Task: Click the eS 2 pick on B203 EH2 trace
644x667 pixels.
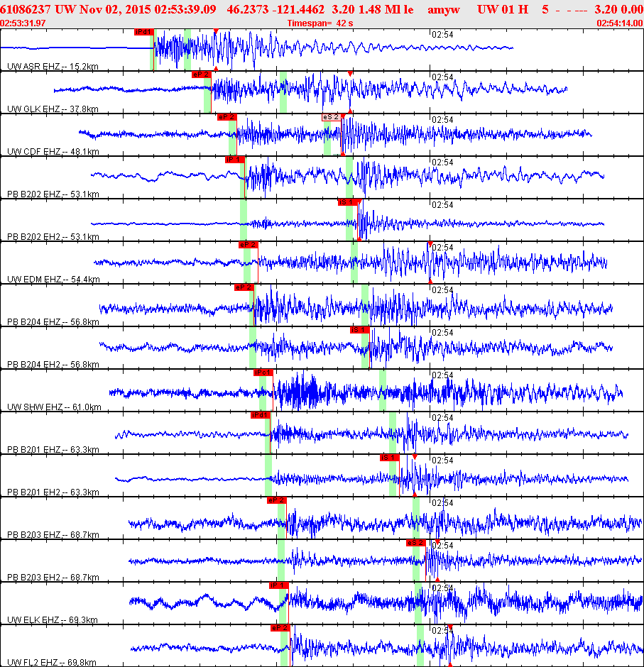Action: point(416,543)
